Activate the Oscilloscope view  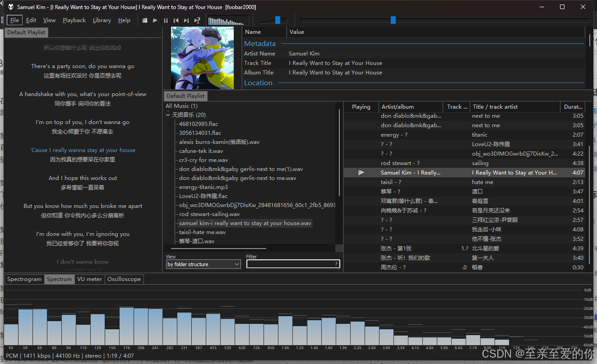point(124,279)
